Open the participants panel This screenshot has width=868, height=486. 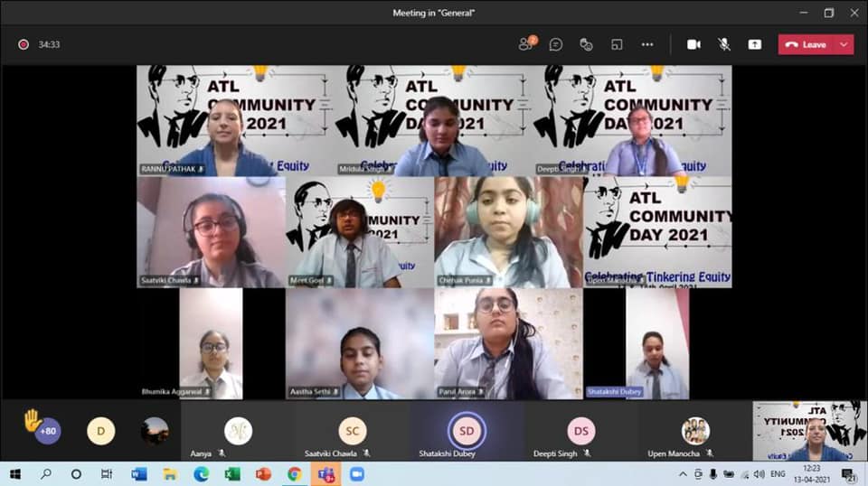click(526, 44)
